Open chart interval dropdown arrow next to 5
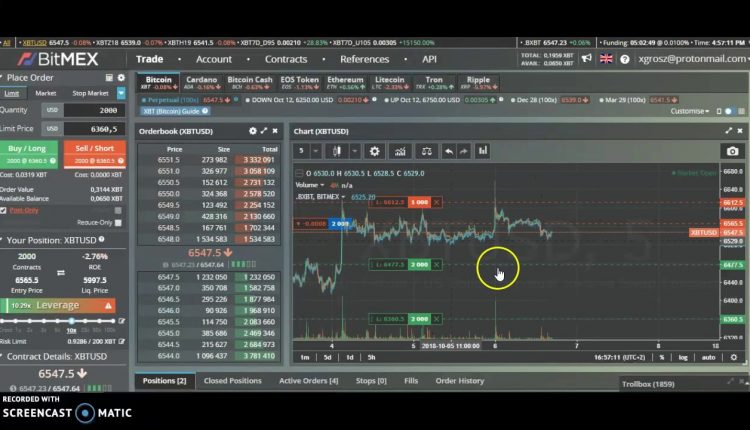Image resolution: width=750 pixels, height=430 pixels. click(x=316, y=151)
